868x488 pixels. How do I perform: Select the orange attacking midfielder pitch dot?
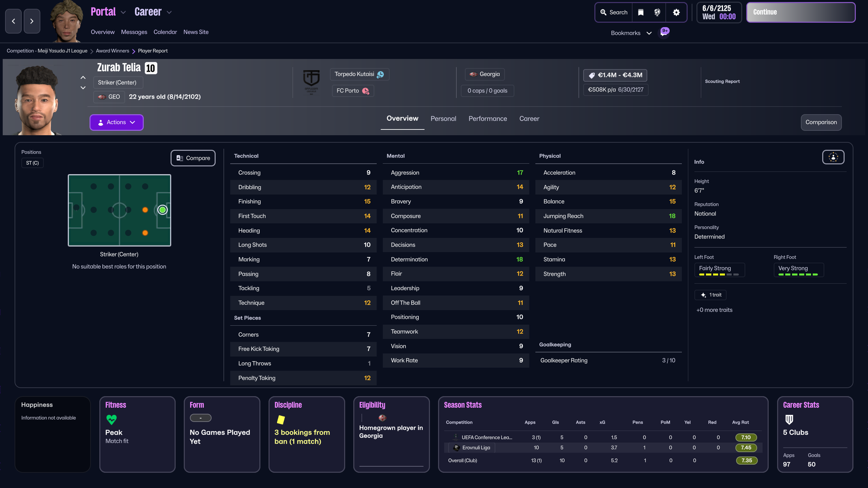pyautogui.click(x=145, y=210)
